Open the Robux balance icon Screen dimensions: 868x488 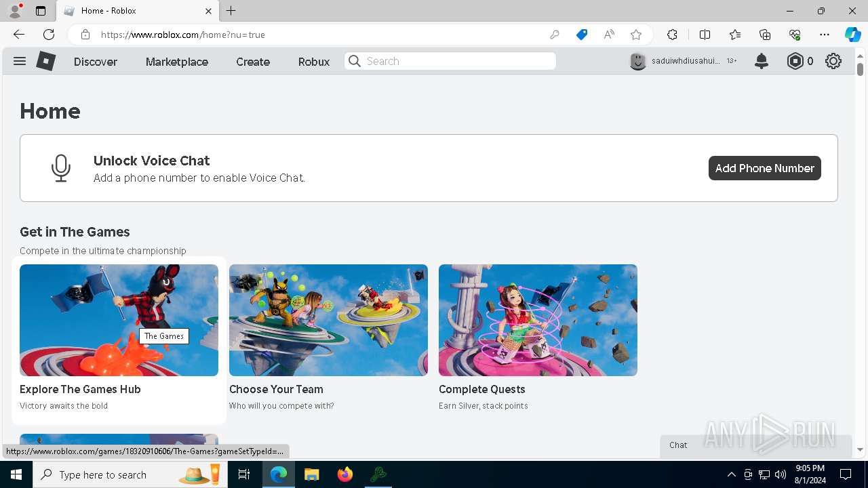point(795,61)
